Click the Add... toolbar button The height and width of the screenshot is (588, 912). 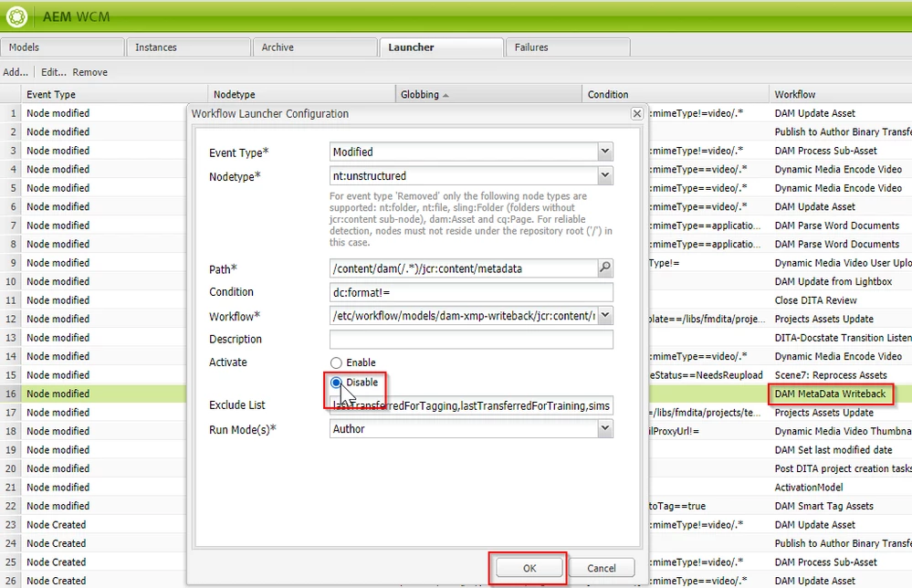click(x=16, y=72)
